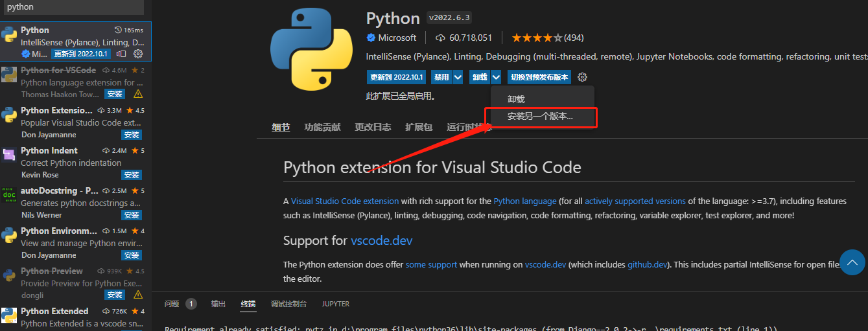The width and height of the screenshot is (868, 331).
Task: Open the vscode.dev heading link
Action: [382, 241]
